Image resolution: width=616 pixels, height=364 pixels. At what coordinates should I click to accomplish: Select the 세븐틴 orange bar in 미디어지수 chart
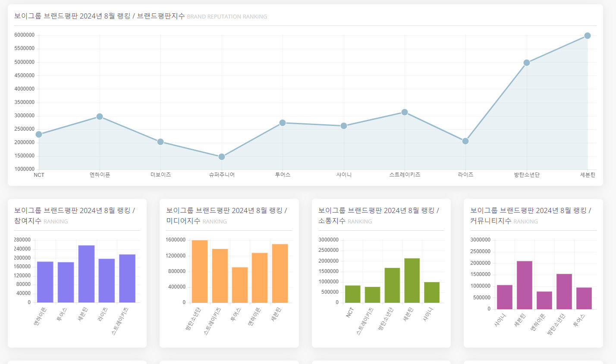click(280, 273)
